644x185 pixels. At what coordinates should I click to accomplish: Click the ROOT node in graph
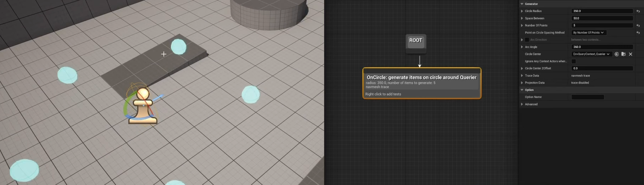click(x=416, y=41)
